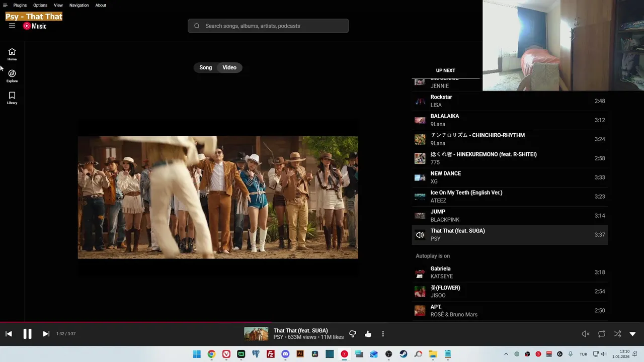Open the Navigation menu
Screen dimensions: 644x362
(79, 5)
